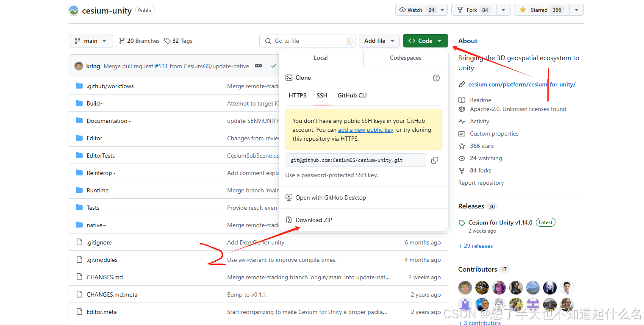Click Download ZIP
This screenshot has height=325, width=644.
coord(314,220)
